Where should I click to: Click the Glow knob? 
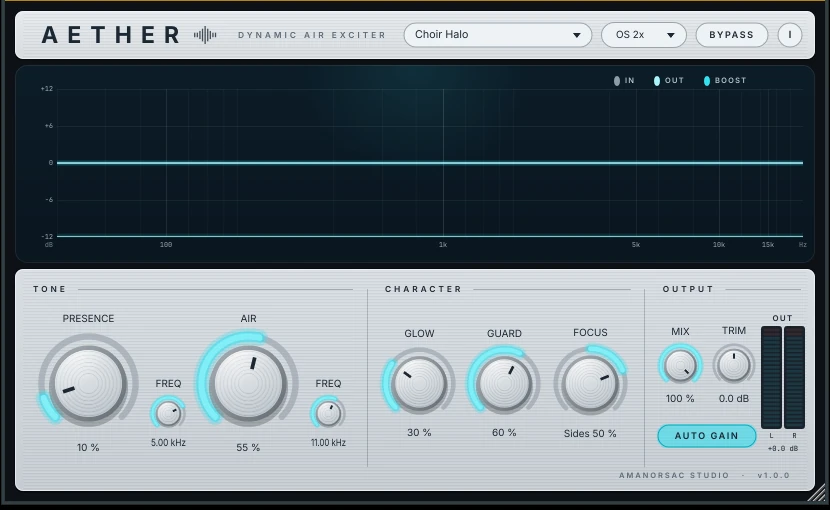[419, 383]
